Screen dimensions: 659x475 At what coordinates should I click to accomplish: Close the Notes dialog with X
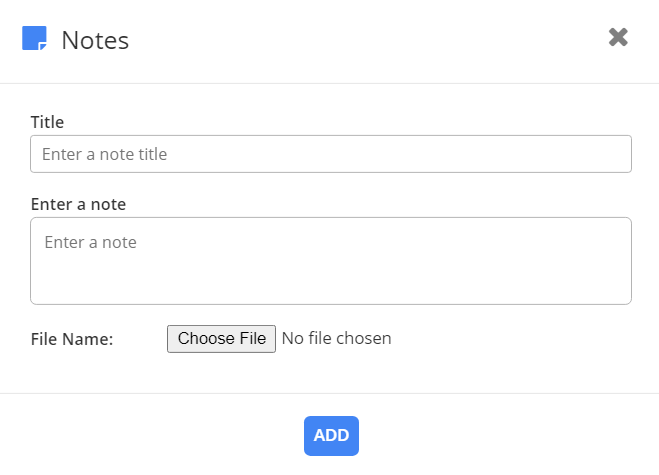click(618, 37)
